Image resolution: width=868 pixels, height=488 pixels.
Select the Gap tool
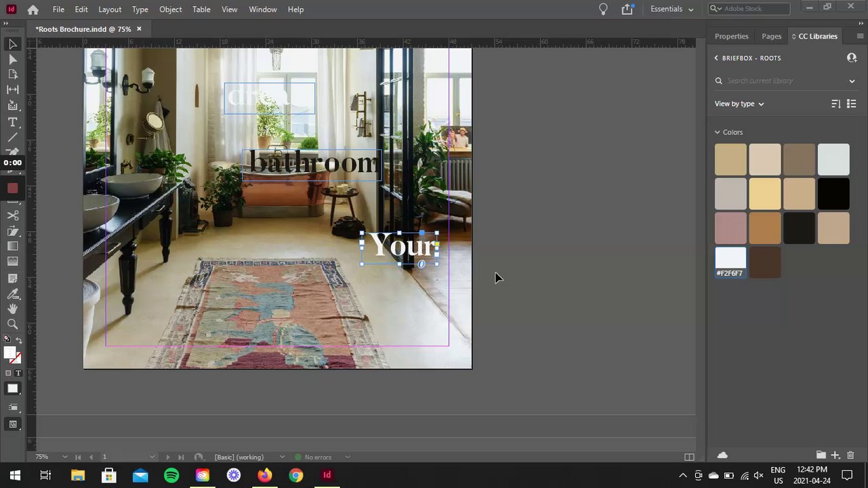pos(12,89)
